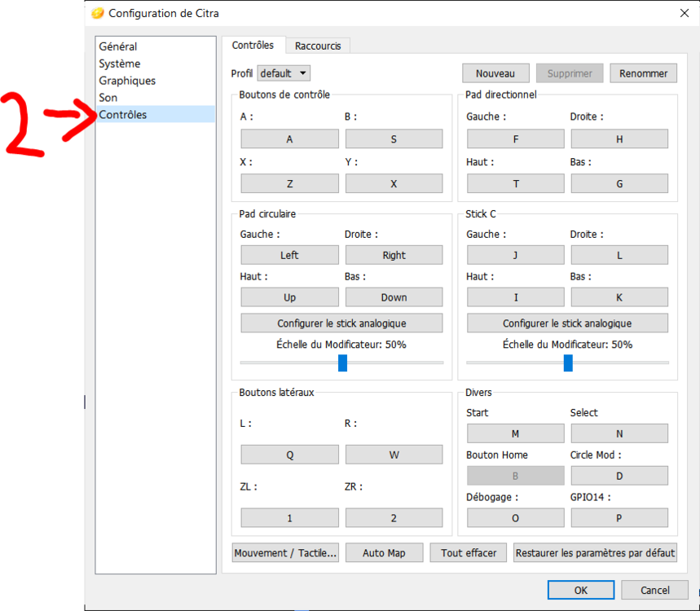The image size is (700, 611).
Task: Open the Profil dropdown showing default
Action: click(x=284, y=73)
